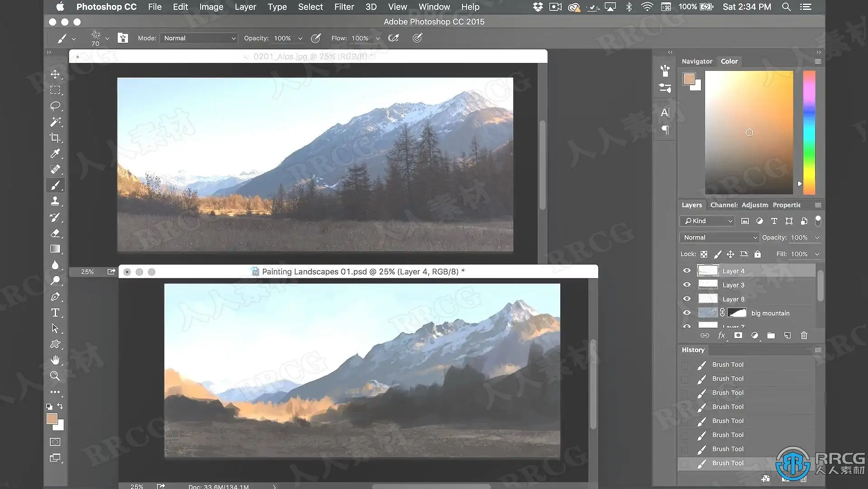
Task: Select the Blur tool
Action: pos(55,265)
